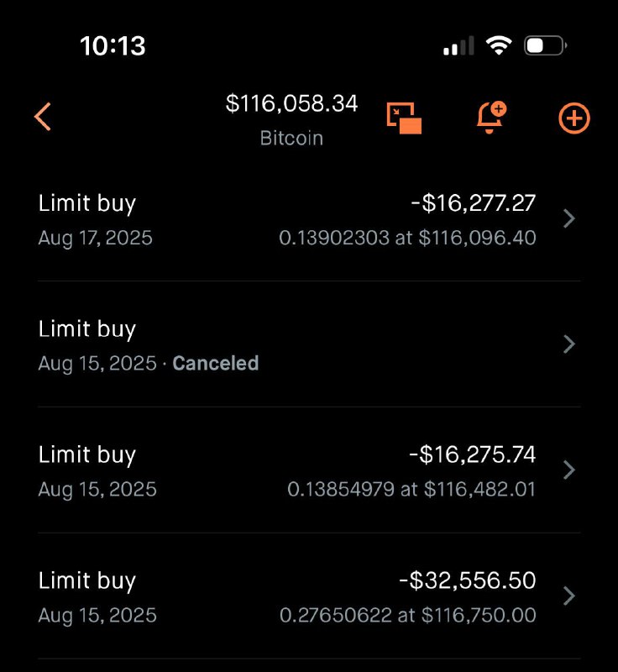This screenshot has height=672, width=618.
Task: Open the Aug 17, 2025 limit buy
Action: click(309, 219)
